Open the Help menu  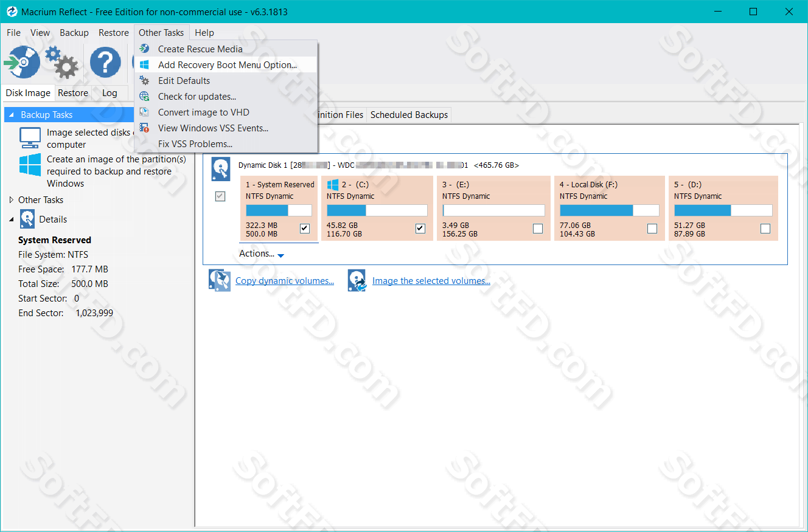click(204, 33)
